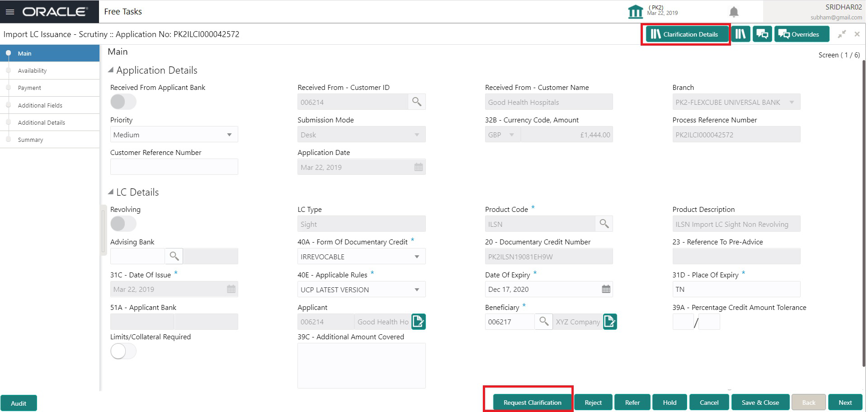Search Product Code lookup
This screenshot has width=868, height=412.
(x=604, y=224)
